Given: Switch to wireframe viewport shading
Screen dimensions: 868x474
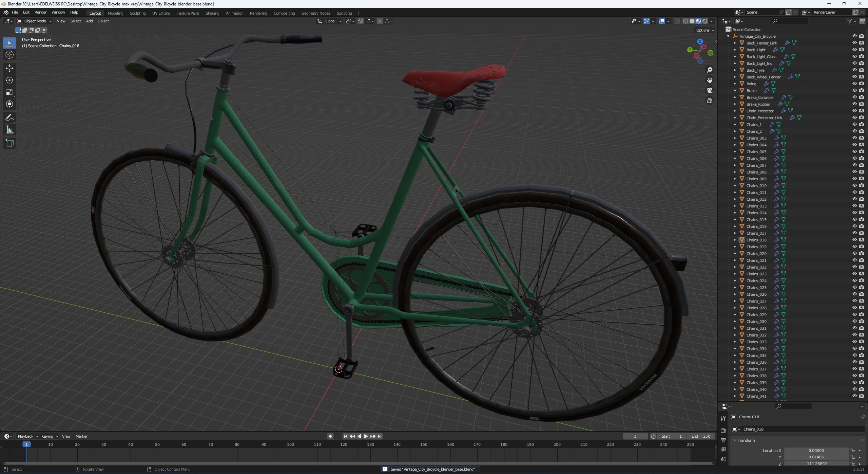Looking at the screenshot, I should point(686,21).
